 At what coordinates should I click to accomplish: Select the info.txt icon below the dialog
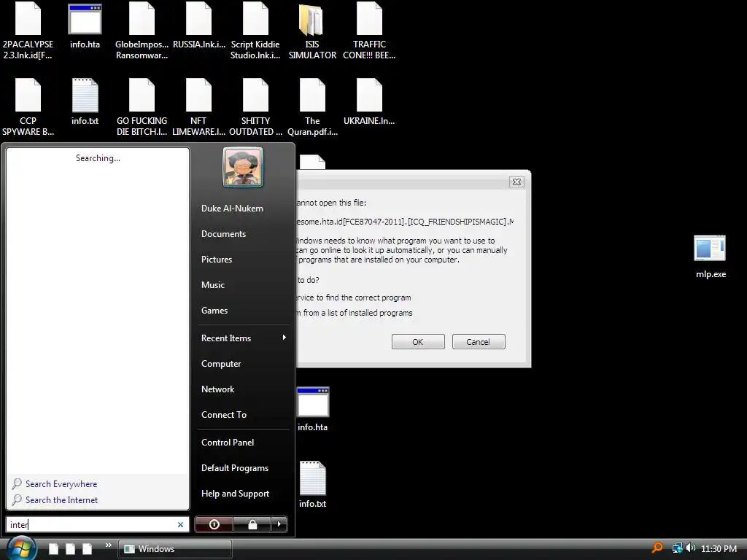pos(312,485)
